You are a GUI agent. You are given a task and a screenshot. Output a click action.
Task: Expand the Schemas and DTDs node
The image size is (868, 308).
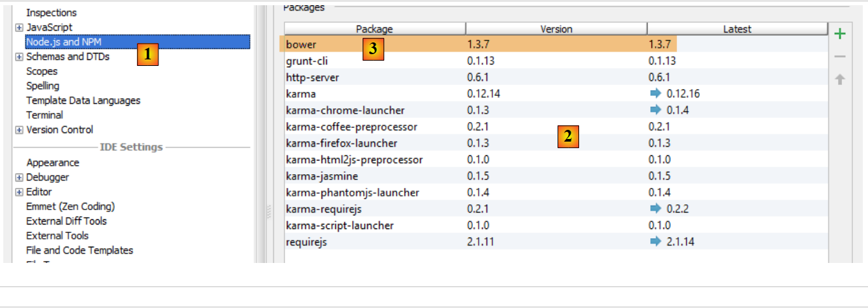tap(19, 57)
